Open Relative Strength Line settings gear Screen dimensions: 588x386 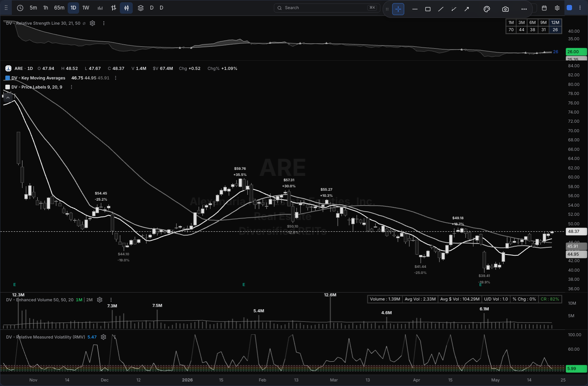pos(92,23)
